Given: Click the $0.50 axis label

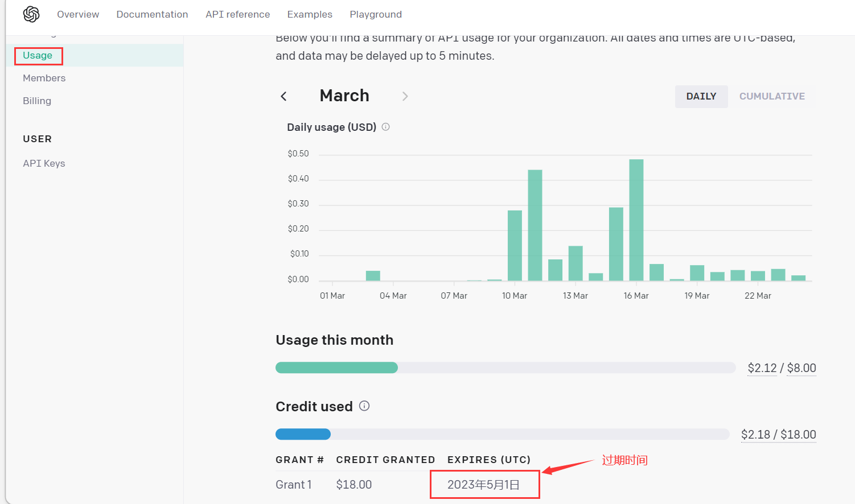Looking at the screenshot, I should 298,154.
